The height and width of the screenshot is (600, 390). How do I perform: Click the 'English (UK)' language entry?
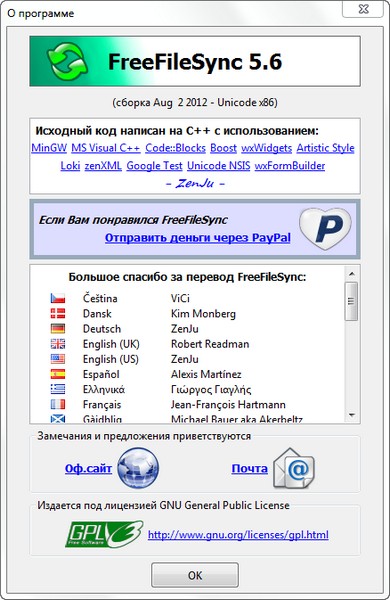point(111,344)
